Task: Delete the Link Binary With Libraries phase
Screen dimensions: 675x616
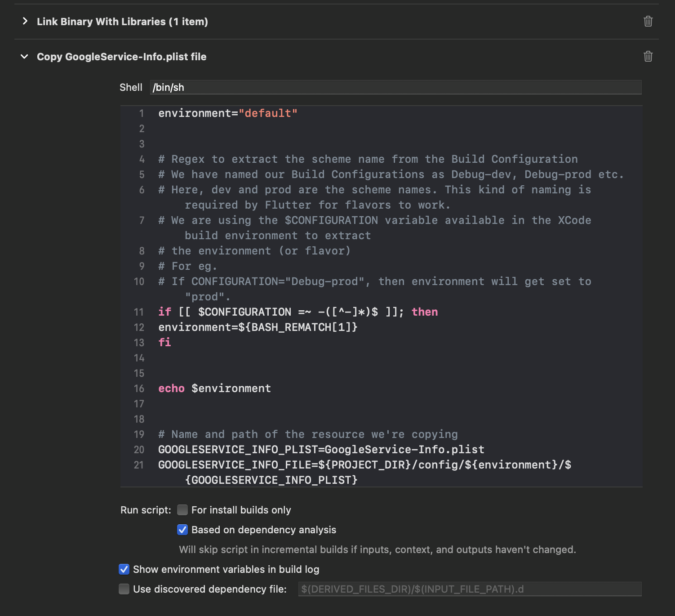Action: [648, 21]
